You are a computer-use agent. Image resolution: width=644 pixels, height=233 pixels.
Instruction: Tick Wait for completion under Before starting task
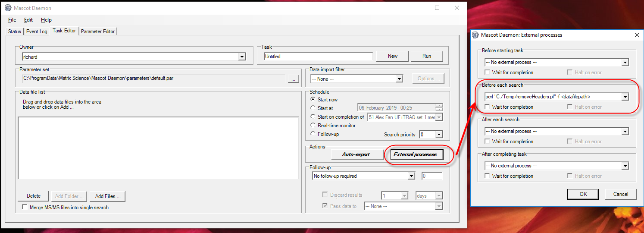coord(487,72)
